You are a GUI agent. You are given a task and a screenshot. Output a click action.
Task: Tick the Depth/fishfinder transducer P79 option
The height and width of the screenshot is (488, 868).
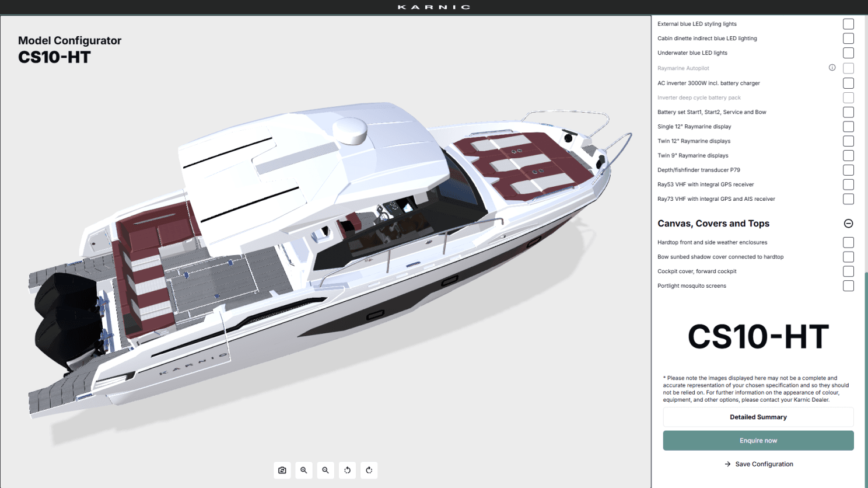[848, 170]
